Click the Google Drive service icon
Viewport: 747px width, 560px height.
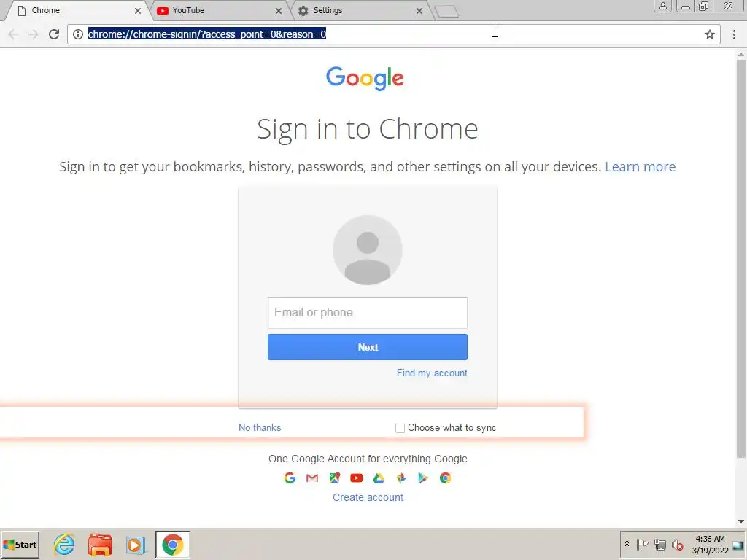coord(379,478)
